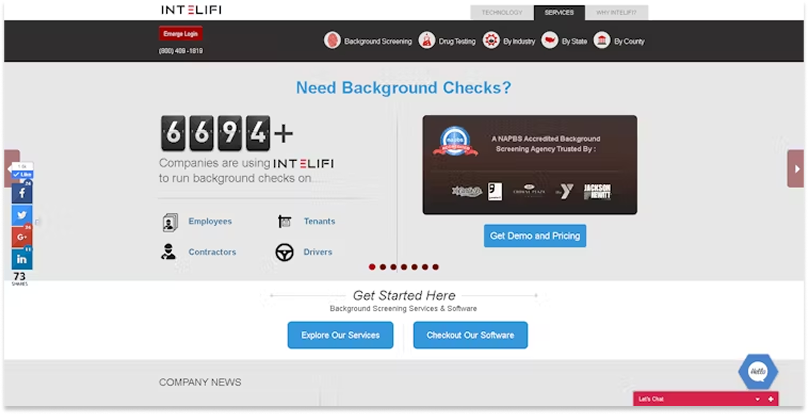Click the Jackson Hewitt logo
This screenshot has width=808, height=414.
597,191
